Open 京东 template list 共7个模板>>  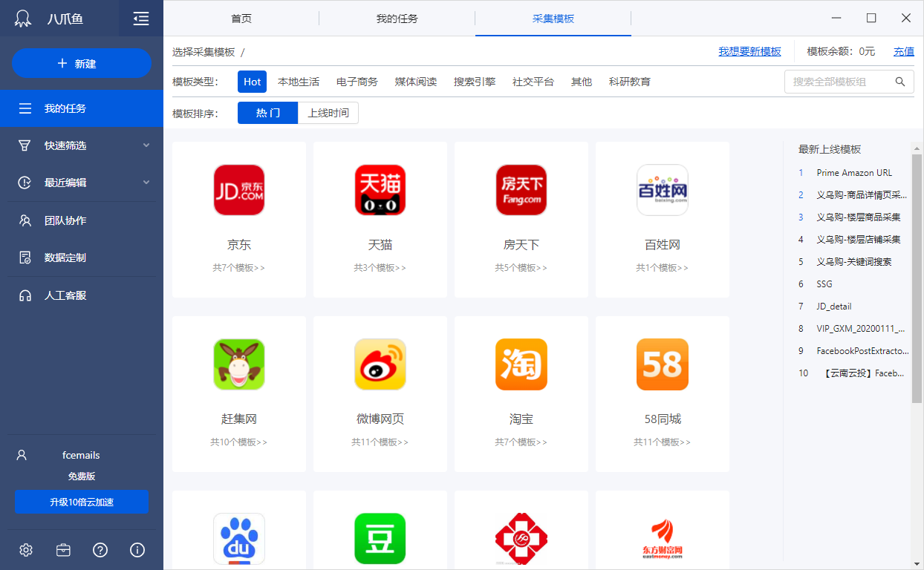click(x=238, y=268)
